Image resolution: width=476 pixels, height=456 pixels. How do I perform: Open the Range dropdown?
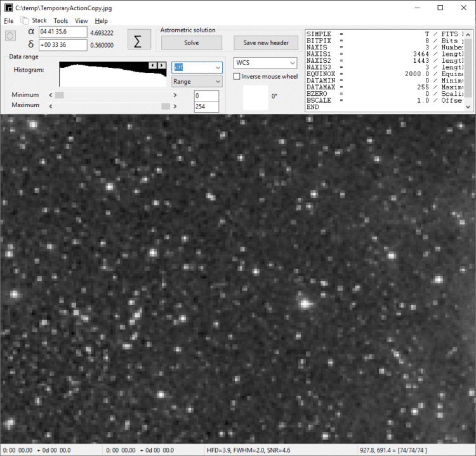click(197, 82)
